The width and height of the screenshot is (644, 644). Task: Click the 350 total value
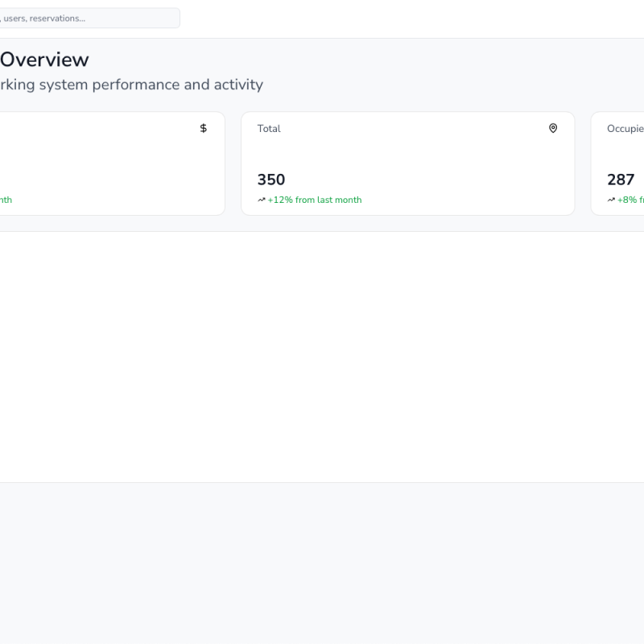[x=271, y=180]
